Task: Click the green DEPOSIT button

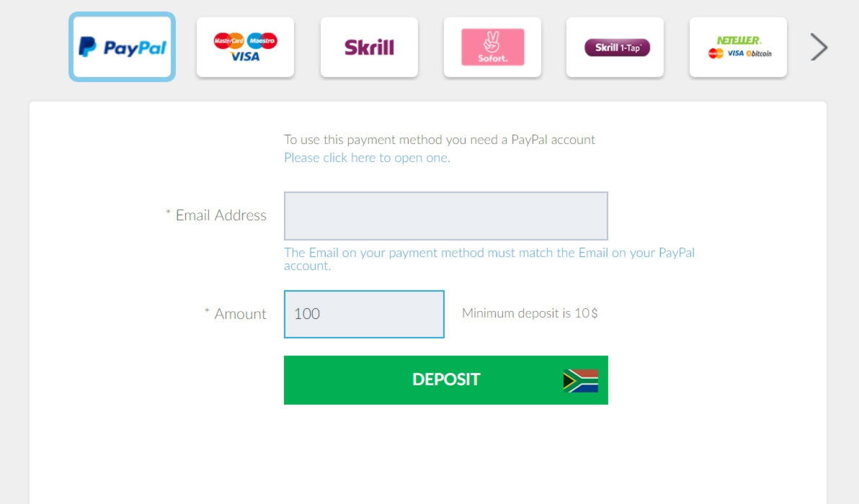Action: pyautogui.click(x=446, y=379)
